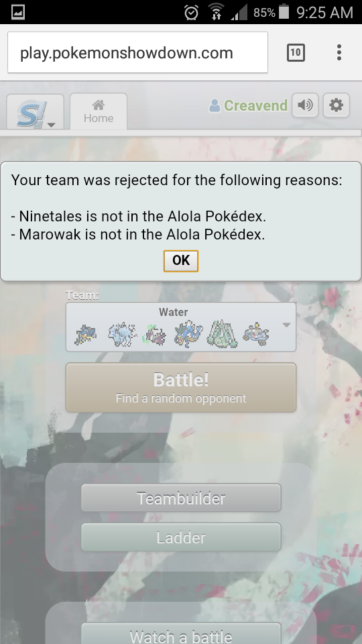Switch to the Home tab
Screen dimensions: 362x644
click(99, 112)
